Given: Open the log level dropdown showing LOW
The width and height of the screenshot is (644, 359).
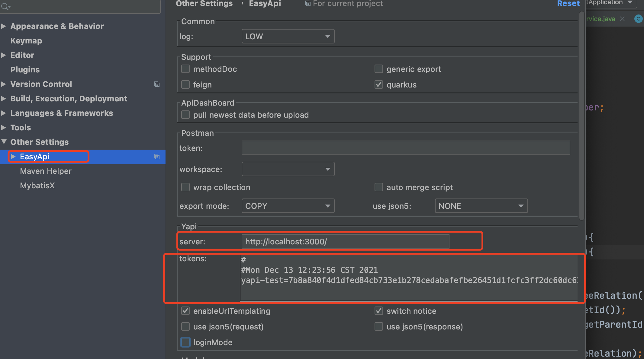Looking at the screenshot, I should click(288, 36).
